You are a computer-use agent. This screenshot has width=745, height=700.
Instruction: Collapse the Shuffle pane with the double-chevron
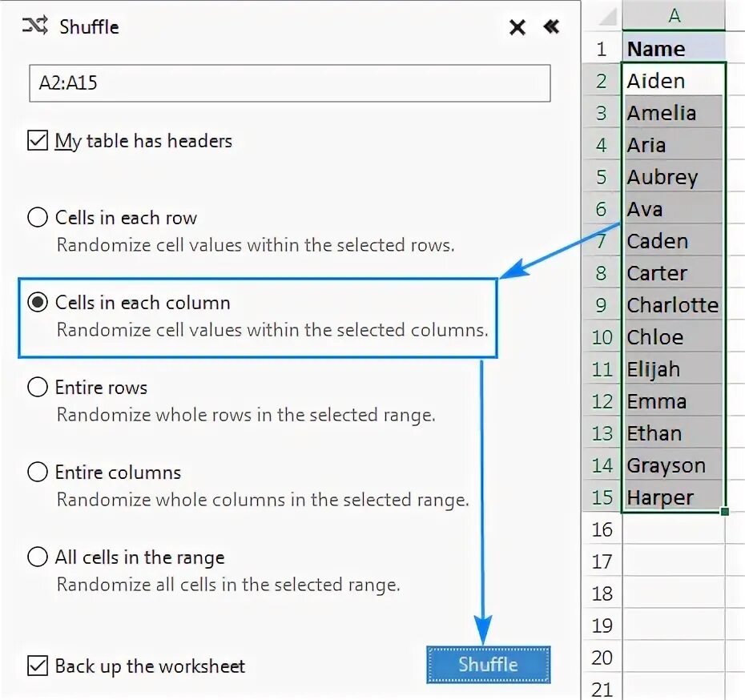(551, 27)
